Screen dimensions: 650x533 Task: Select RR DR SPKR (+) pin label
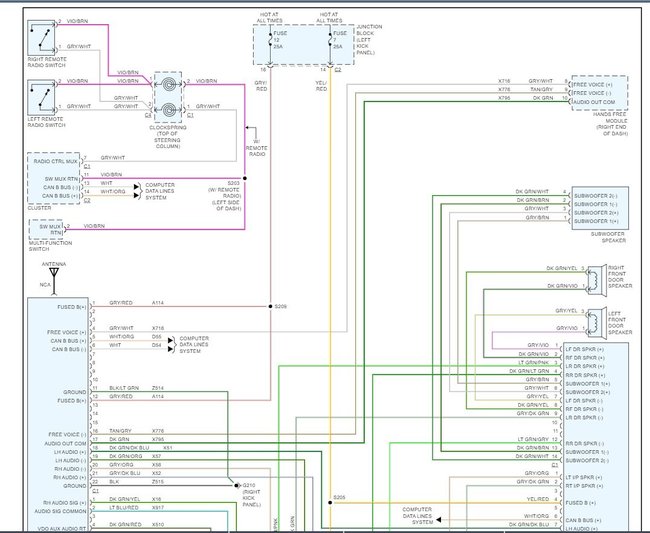(585, 375)
